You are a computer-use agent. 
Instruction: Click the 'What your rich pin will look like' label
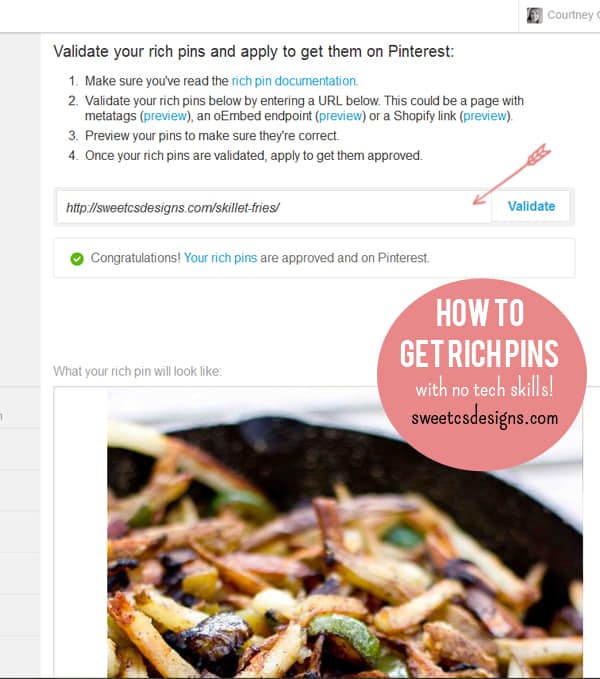tap(137, 372)
